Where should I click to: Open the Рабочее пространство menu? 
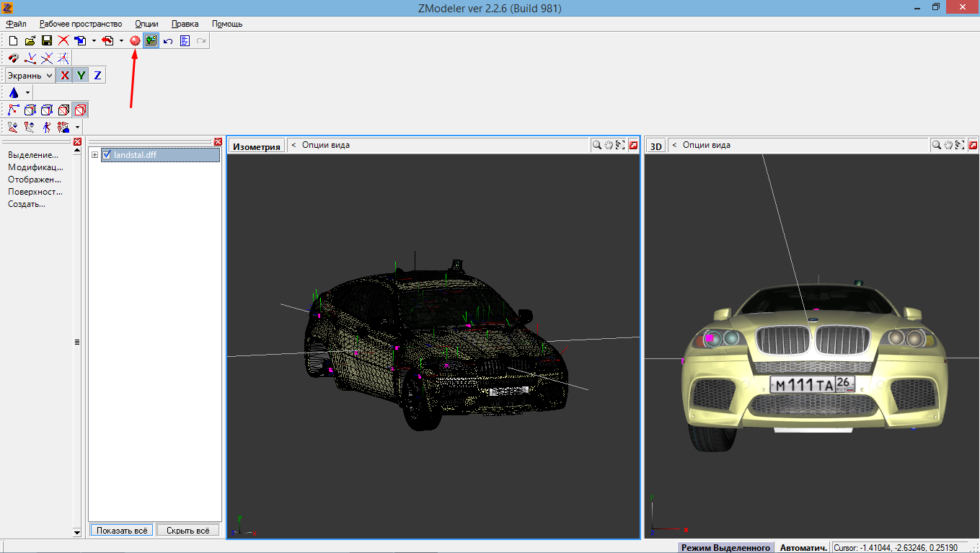pos(81,24)
